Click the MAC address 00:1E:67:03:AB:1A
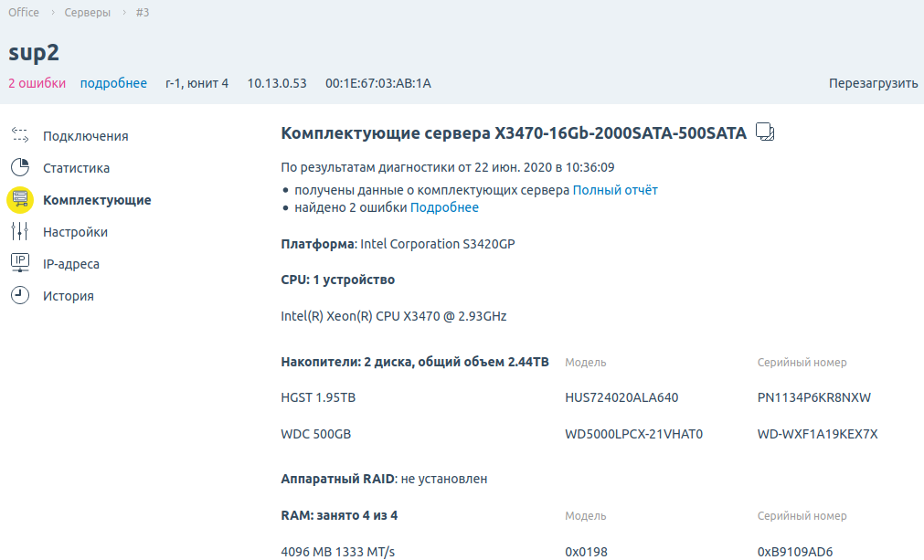The width and height of the screenshot is (924, 560). pyautogui.click(x=378, y=83)
